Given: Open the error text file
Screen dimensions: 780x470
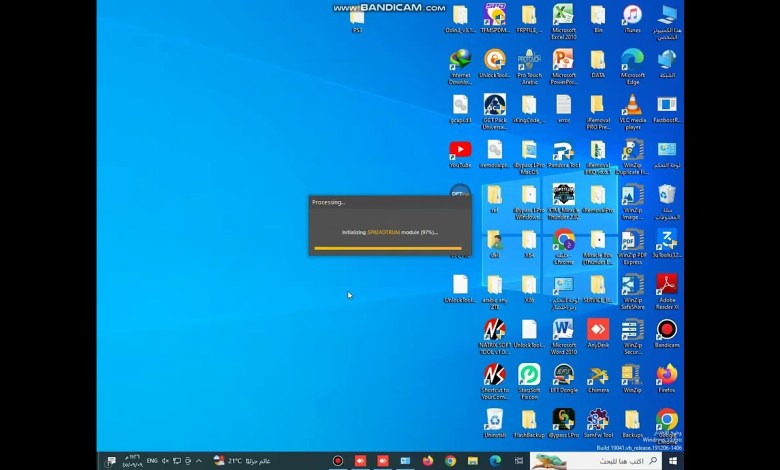Looking at the screenshot, I should [563, 109].
